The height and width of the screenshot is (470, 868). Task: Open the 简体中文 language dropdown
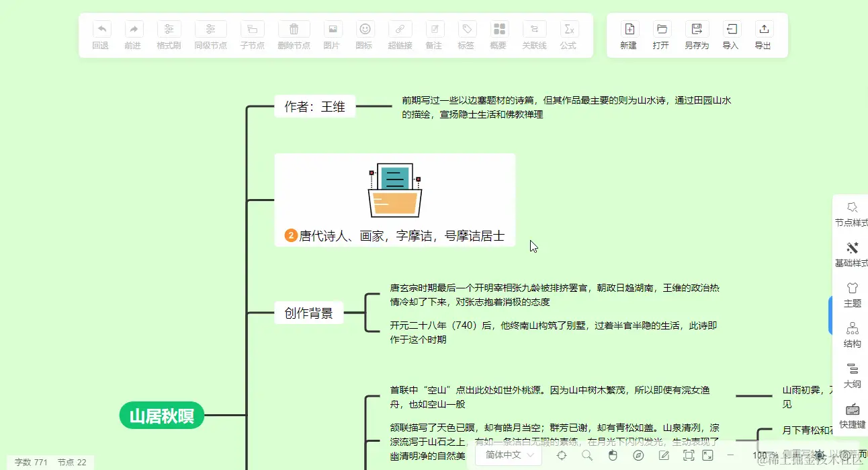509,455
